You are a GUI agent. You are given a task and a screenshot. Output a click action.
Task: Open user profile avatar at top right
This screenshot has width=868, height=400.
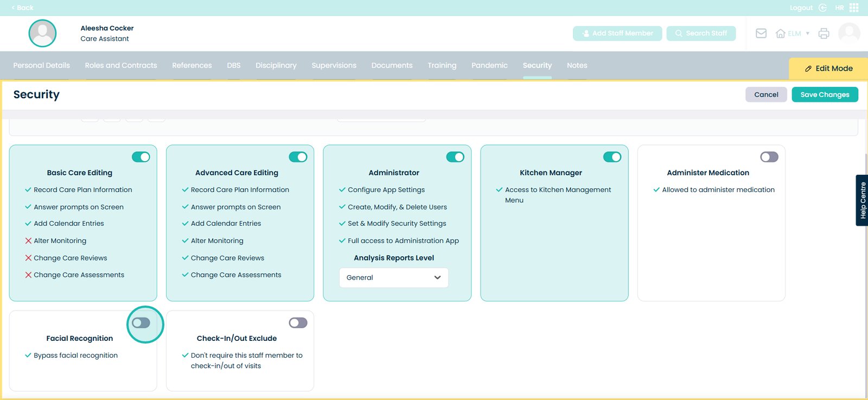tap(849, 34)
